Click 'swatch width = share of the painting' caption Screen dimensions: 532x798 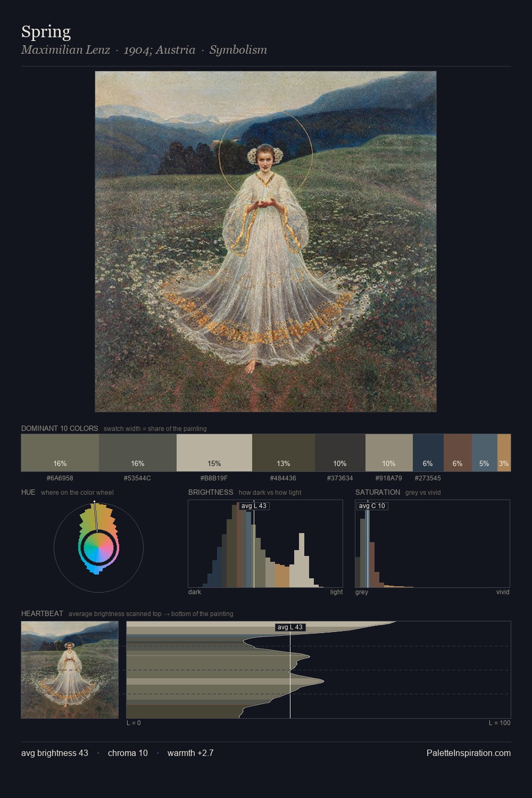[x=155, y=429]
